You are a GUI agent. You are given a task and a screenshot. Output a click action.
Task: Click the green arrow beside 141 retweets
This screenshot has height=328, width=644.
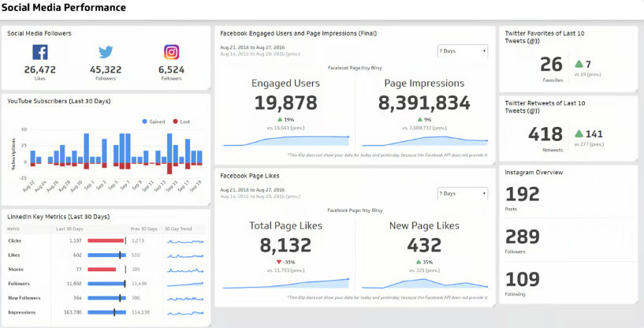pyautogui.click(x=579, y=133)
